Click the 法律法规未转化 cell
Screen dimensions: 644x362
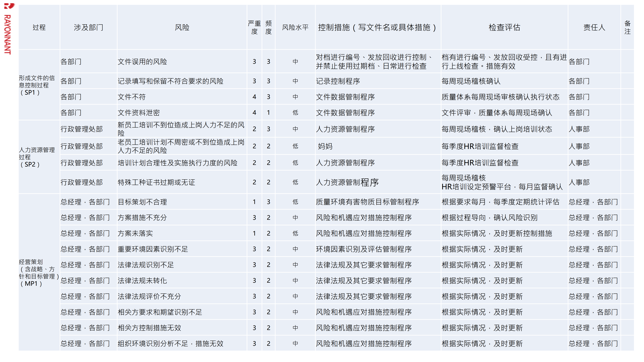182,280
